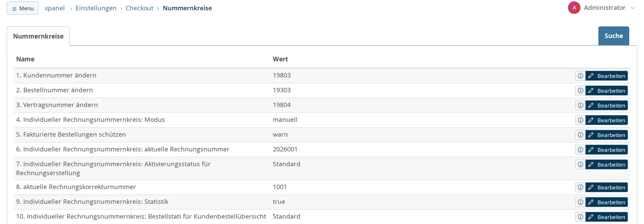Click Bearbeiten for Aktivierungsstatus für Rechnungserstellung
Viewport: 644px width, 224px height.
click(606, 164)
